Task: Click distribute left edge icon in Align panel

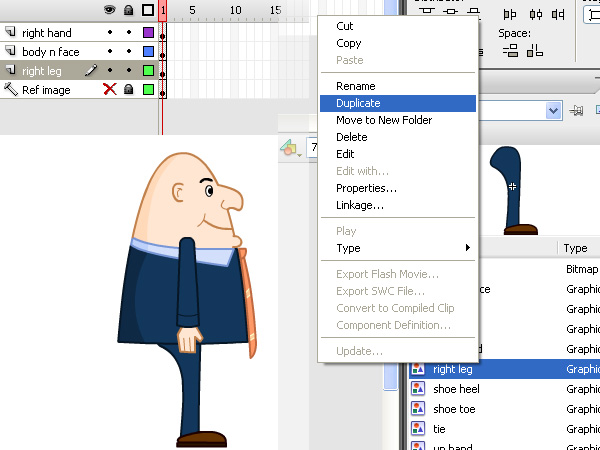Action: click(509, 15)
